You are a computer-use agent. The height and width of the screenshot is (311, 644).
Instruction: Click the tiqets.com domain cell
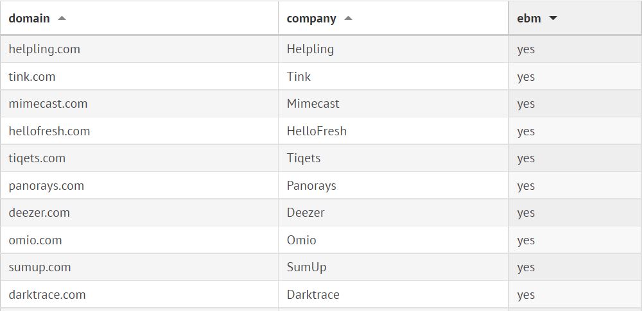tap(37, 158)
